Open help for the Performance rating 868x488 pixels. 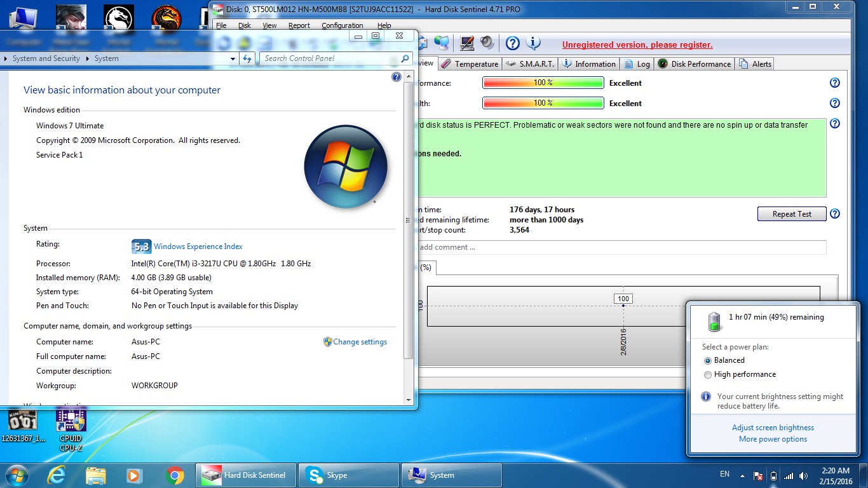click(835, 83)
